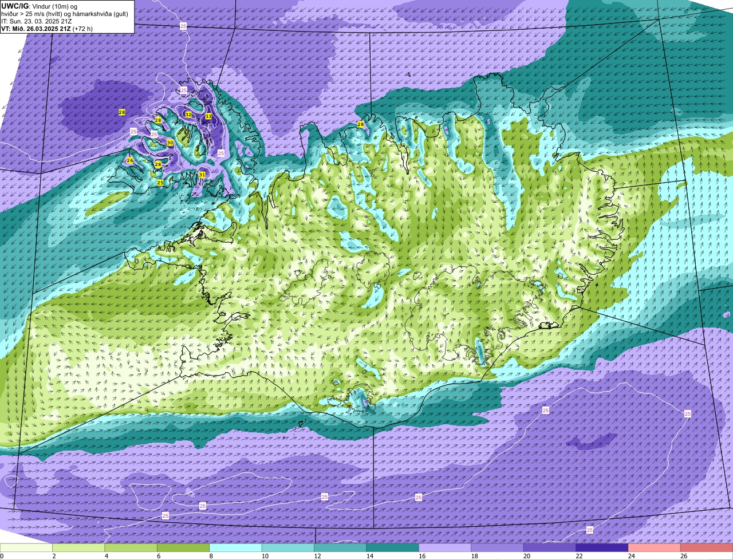Click the yellow max gust label 26
The image size is (733, 560).
[x=130, y=160]
